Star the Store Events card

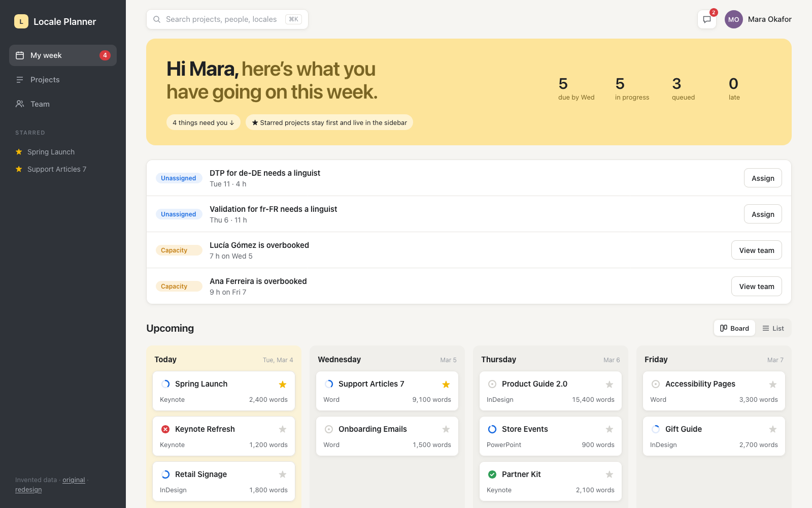point(610,429)
